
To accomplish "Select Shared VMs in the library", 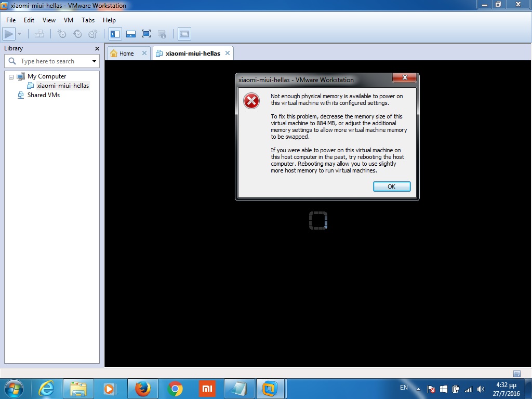I will [44, 95].
